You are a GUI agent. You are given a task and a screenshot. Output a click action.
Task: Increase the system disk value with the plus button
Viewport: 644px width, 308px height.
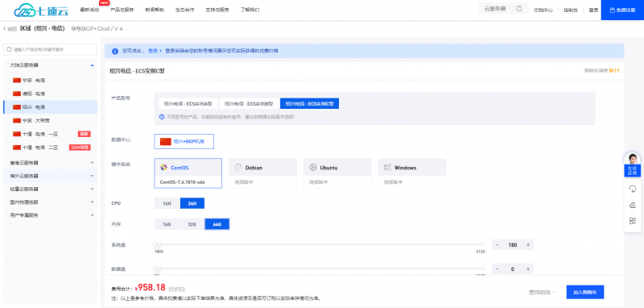point(528,244)
